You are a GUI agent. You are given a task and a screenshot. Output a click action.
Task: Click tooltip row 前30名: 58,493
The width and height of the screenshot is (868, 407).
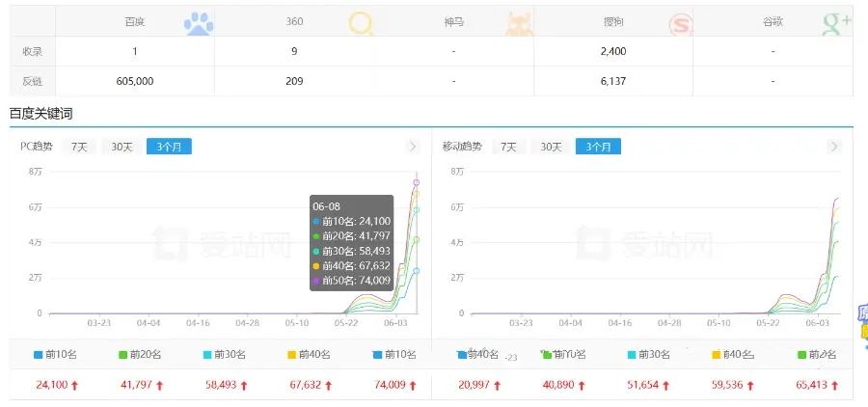click(351, 251)
